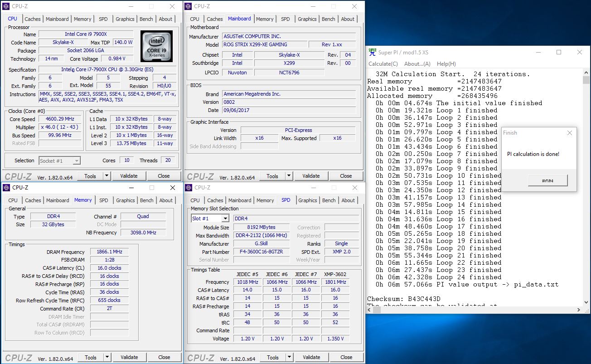Open the Slot #1 memory slot dropdown
This screenshot has height=364, width=591.
pos(225,218)
